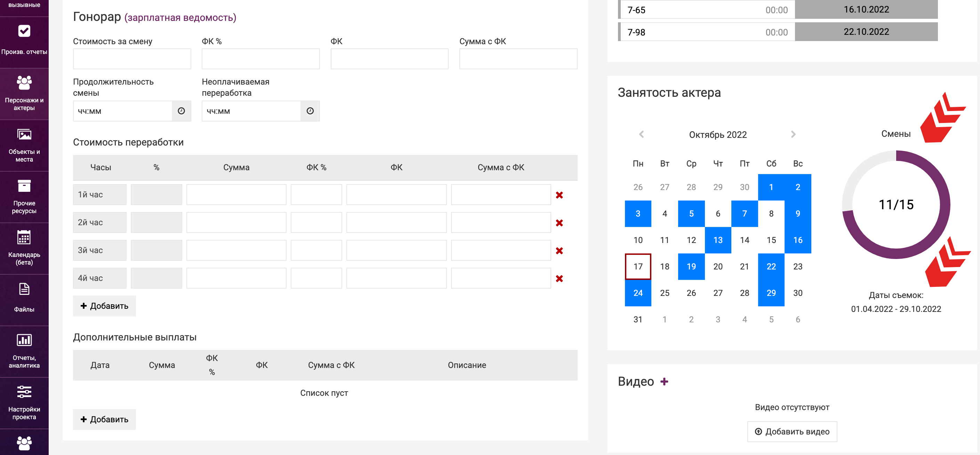Screen dimensions: 980x455
Task: Delete the 3й час overtime row
Action: [559, 251]
